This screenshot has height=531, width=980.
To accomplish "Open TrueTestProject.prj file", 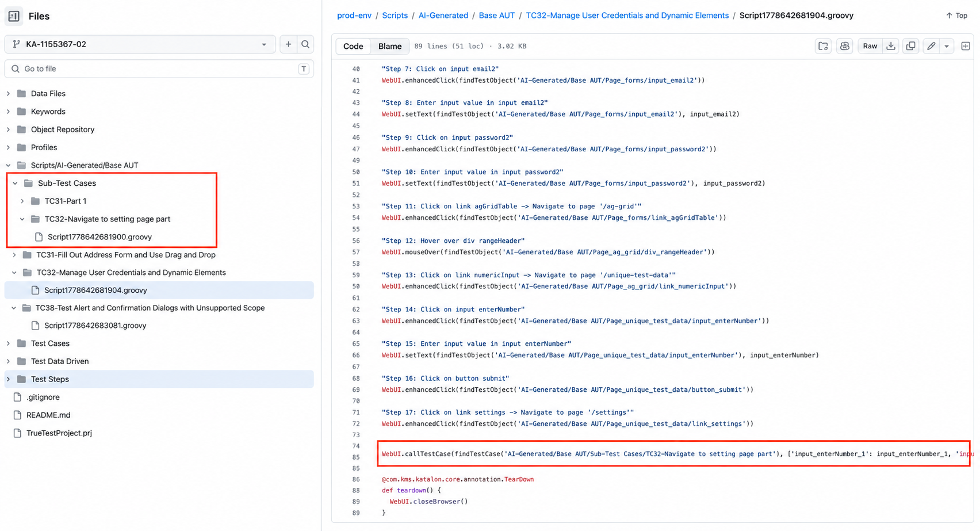I will (x=59, y=433).
